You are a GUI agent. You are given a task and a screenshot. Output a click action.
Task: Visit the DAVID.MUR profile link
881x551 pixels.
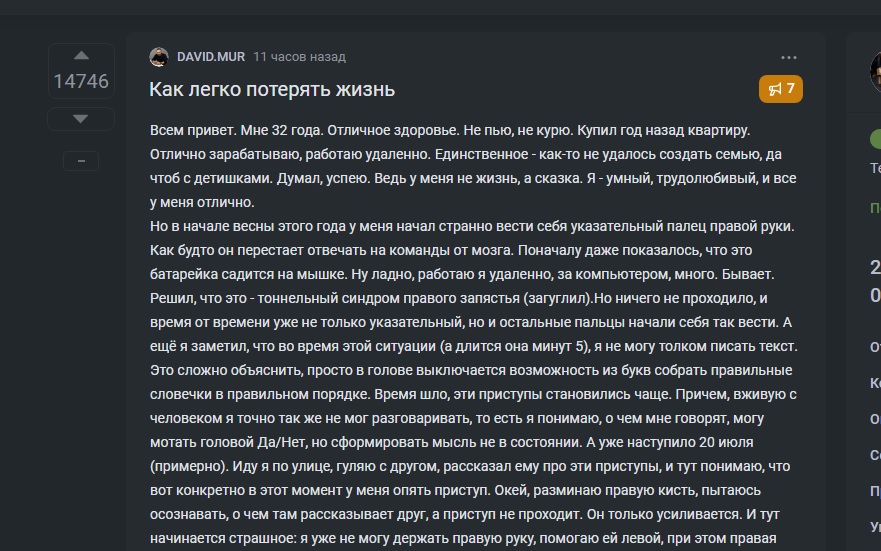click(211, 57)
